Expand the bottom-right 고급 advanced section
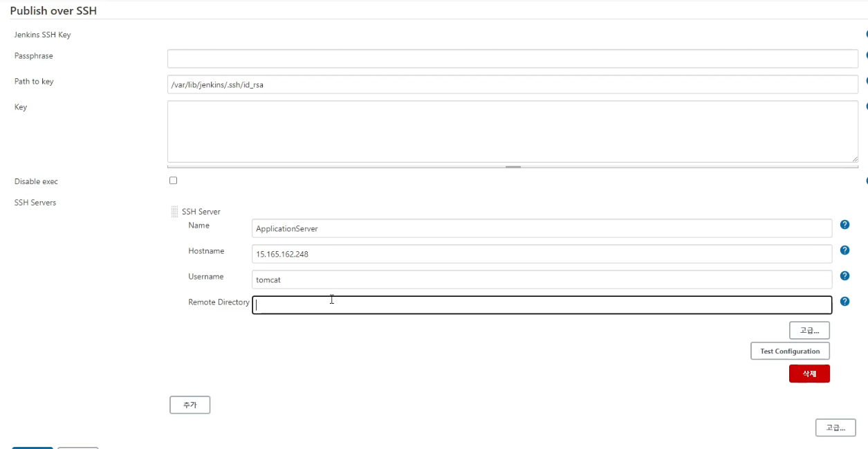This screenshot has height=449, width=868. click(x=835, y=428)
